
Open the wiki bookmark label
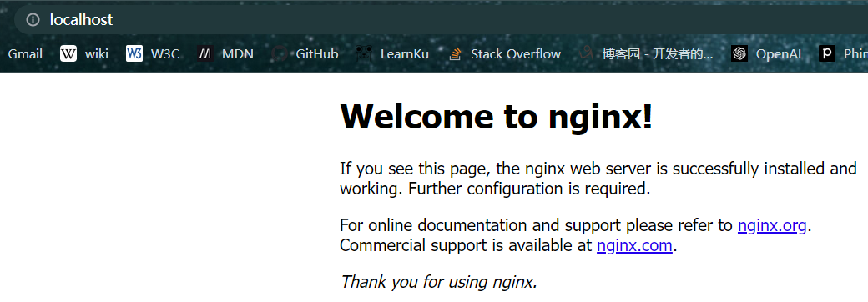[96, 53]
